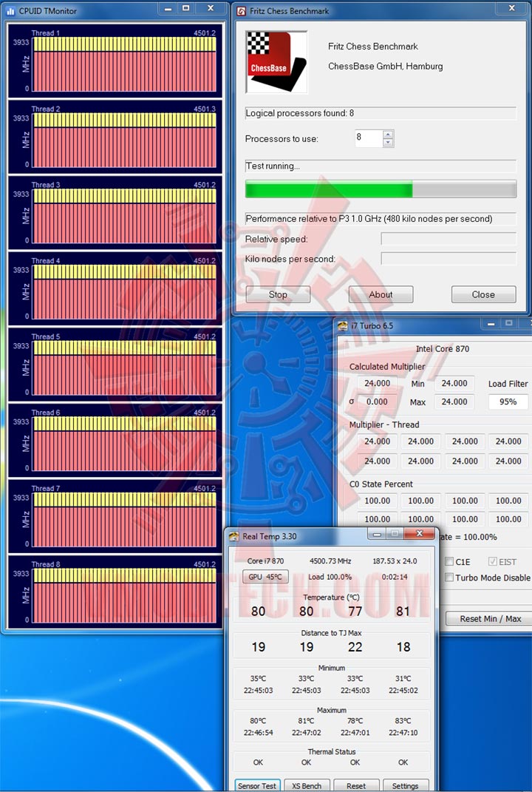The image size is (532, 792).
Task: Maximize the i7 Turbo 6.5 window
Action: click(x=509, y=323)
